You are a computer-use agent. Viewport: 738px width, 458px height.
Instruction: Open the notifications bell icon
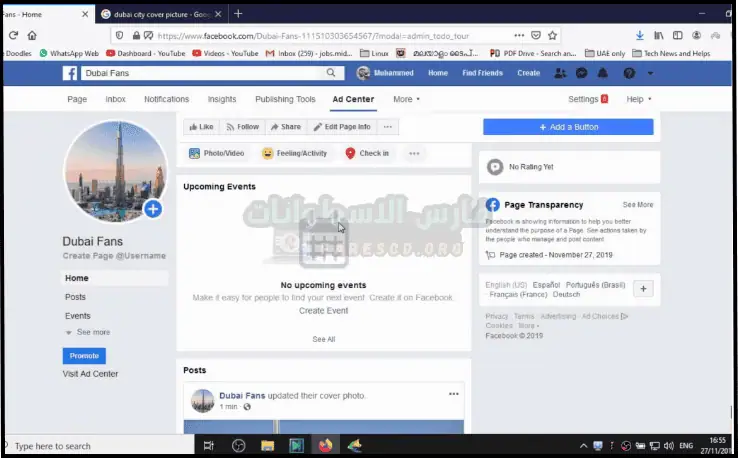[x=604, y=73]
